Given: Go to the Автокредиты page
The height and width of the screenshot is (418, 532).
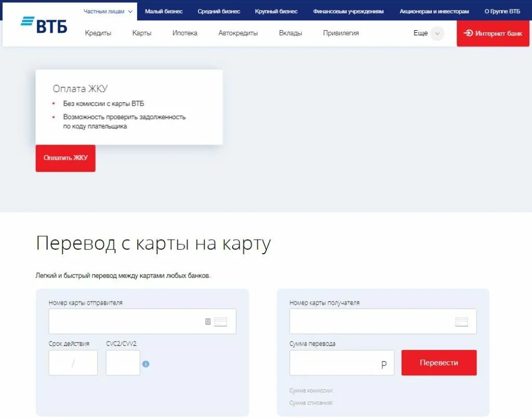Looking at the screenshot, I should click(x=238, y=33).
